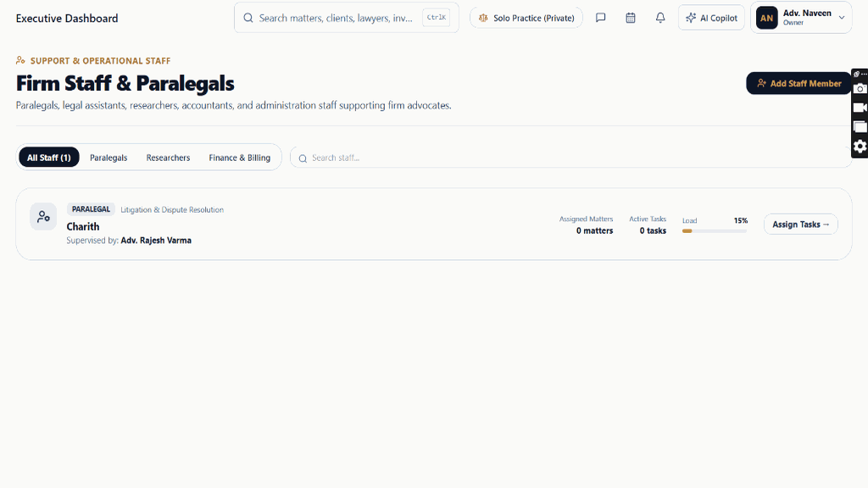This screenshot has height=488, width=868.
Task: Click the 0 tasks value
Action: (654, 230)
